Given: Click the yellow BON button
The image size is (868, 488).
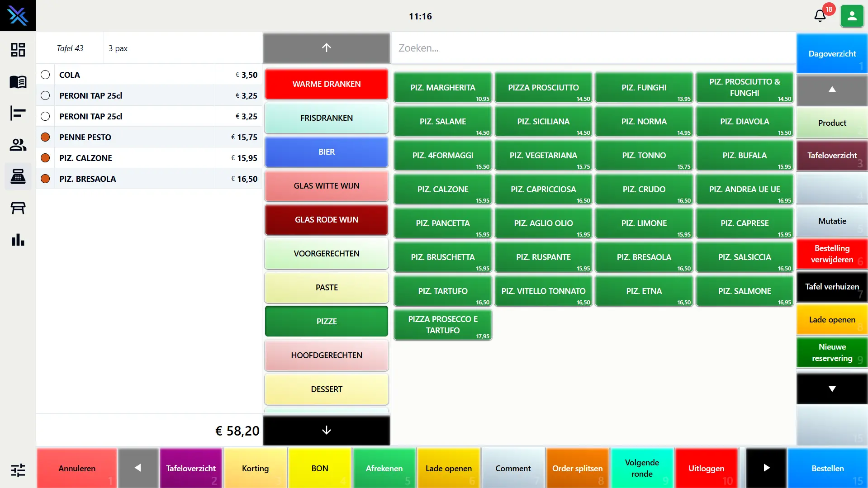Looking at the screenshot, I should pyautogui.click(x=320, y=468).
